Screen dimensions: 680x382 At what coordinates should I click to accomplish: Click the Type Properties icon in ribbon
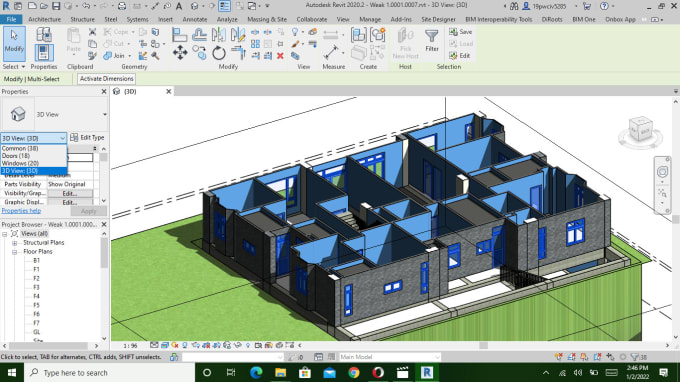coord(43,35)
